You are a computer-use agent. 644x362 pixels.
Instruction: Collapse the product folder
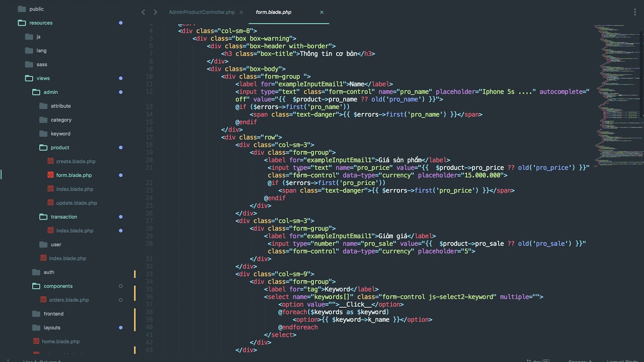pyautogui.click(x=43, y=147)
